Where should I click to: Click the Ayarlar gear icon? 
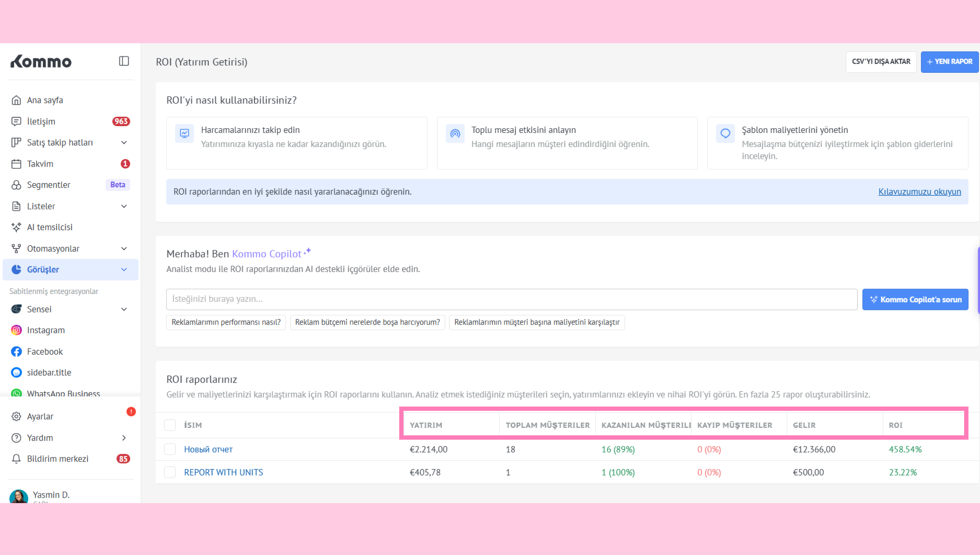[16, 417]
